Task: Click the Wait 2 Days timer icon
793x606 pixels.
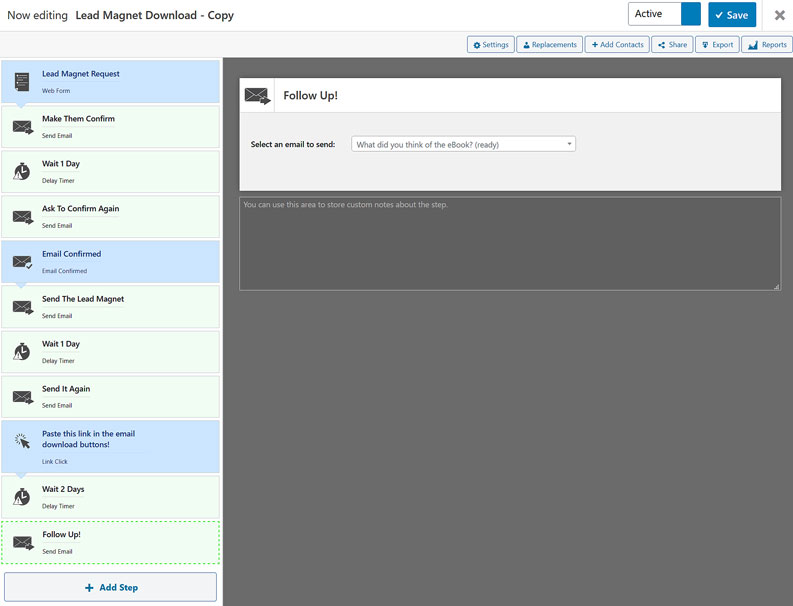Action: 22,497
